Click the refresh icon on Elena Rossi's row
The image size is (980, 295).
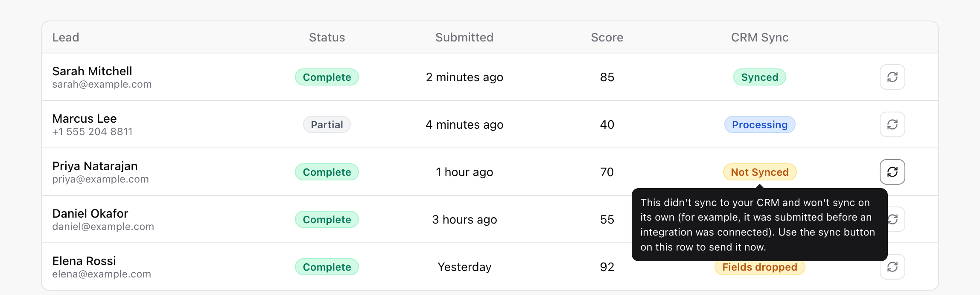point(892,267)
